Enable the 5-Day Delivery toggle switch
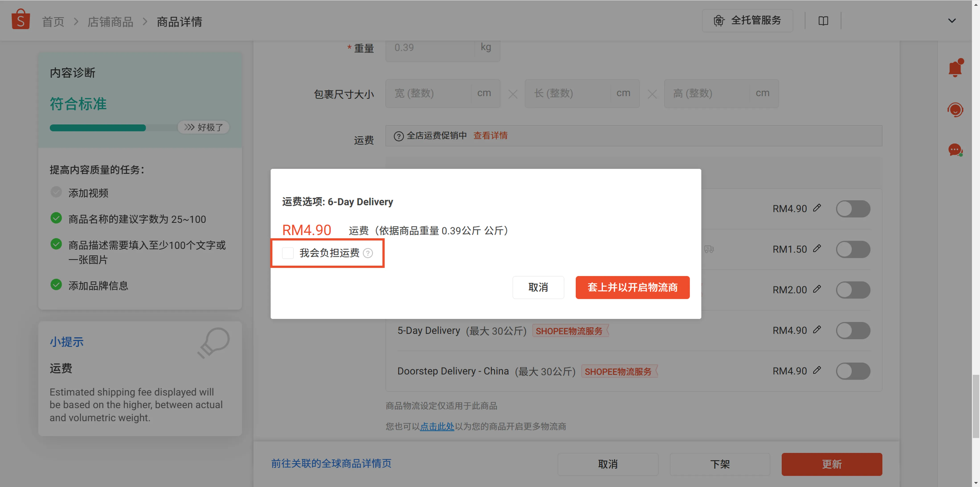The width and height of the screenshot is (980, 487). pyautogui.click(x=853, y=330)
